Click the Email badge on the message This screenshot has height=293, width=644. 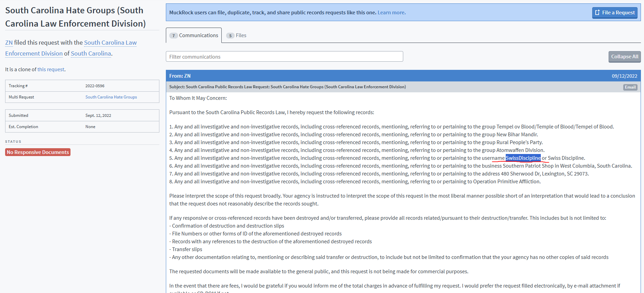[630, 87]
